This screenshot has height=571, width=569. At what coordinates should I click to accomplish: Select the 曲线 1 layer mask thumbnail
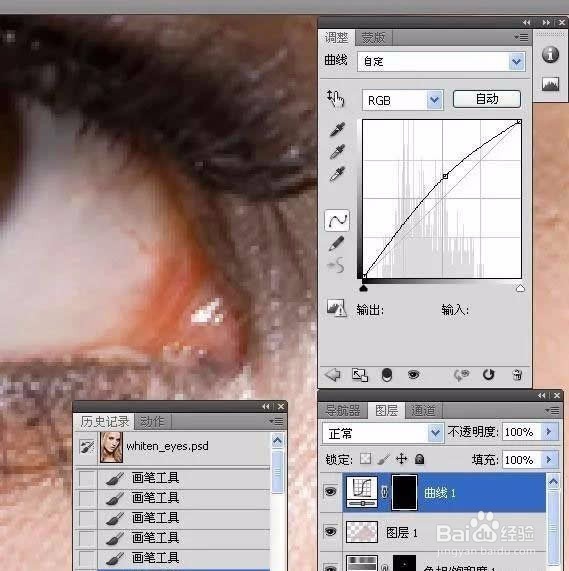click(404, 492)
